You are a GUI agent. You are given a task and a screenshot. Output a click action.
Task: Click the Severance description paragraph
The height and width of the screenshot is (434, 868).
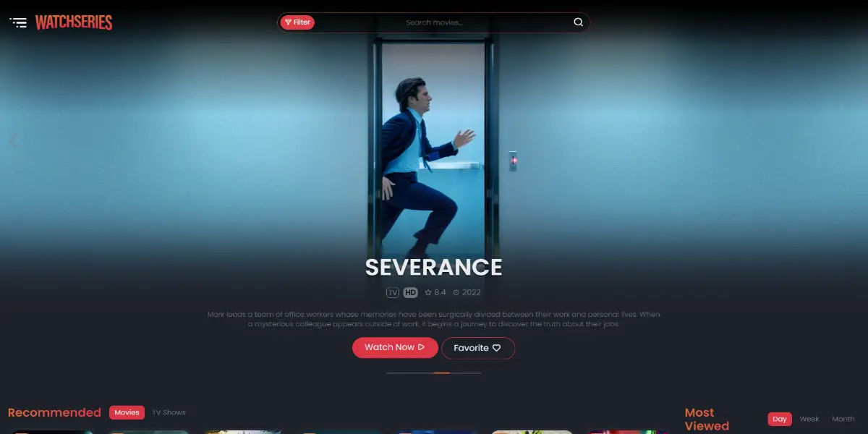433,319
